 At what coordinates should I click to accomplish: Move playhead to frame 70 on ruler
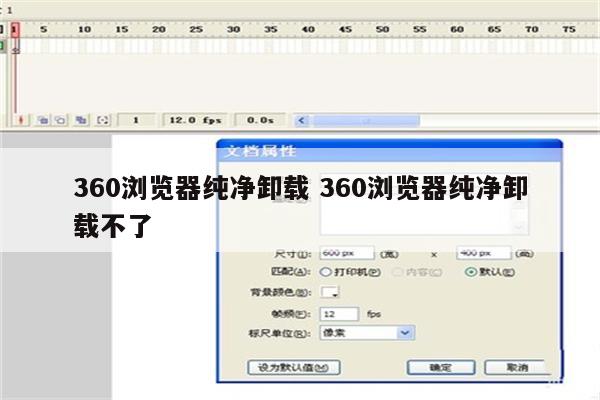click(x=532, y=29)
